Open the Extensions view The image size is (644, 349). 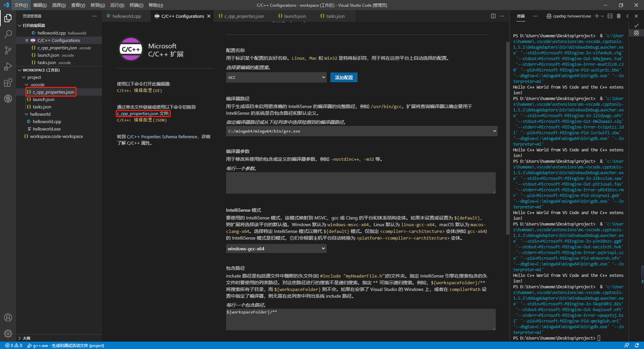[8, 83]
